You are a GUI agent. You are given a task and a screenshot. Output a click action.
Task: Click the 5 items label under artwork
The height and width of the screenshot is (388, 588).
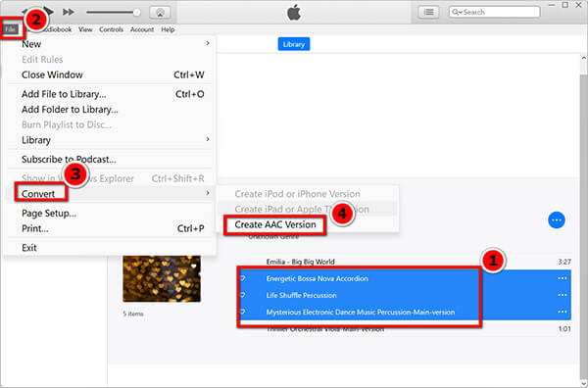coord(133,314)
